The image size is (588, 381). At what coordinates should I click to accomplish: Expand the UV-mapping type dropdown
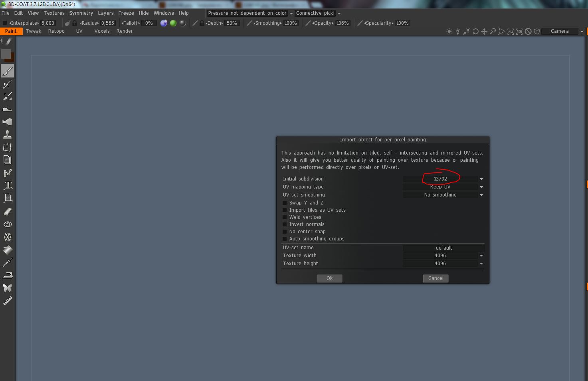(481, 187)
